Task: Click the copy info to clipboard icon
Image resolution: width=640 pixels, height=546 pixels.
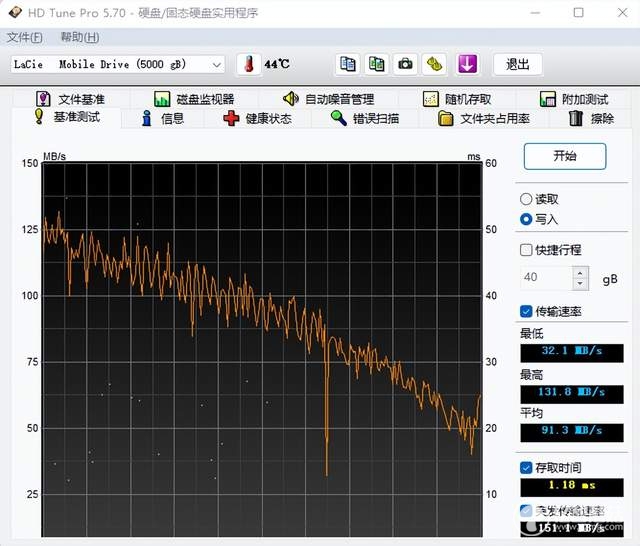Action: pos(348,64)
